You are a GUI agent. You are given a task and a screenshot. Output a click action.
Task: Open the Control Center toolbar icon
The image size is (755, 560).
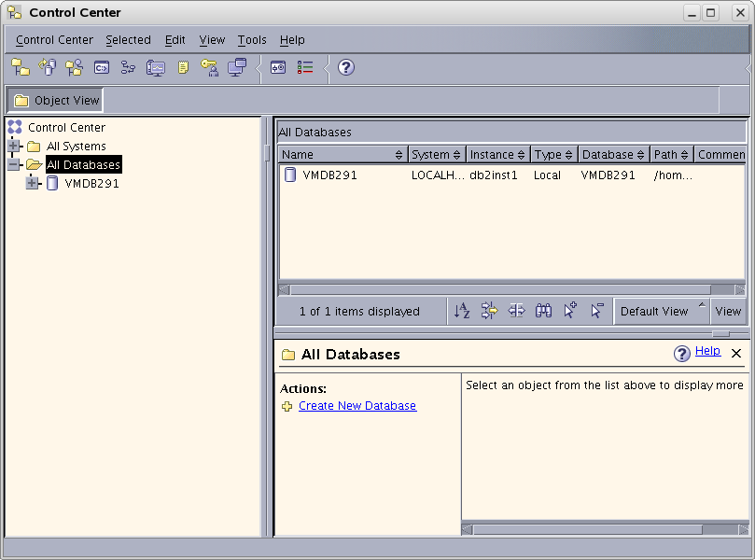(21, 67)
